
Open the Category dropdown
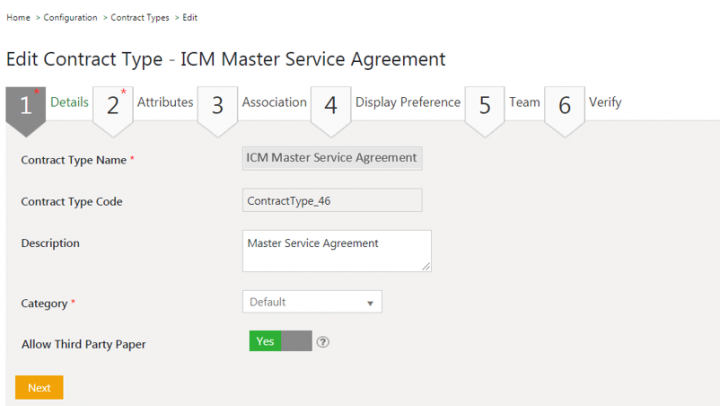point(312,302)
